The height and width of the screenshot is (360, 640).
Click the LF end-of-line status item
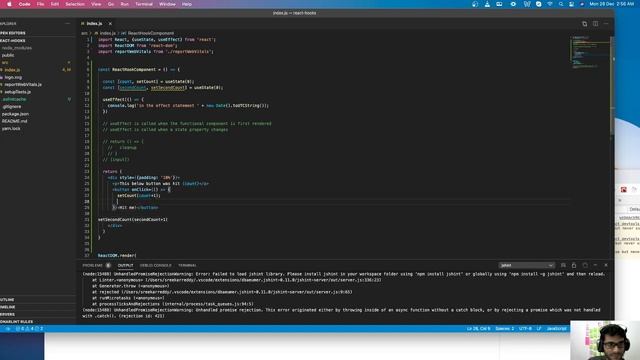539,329
